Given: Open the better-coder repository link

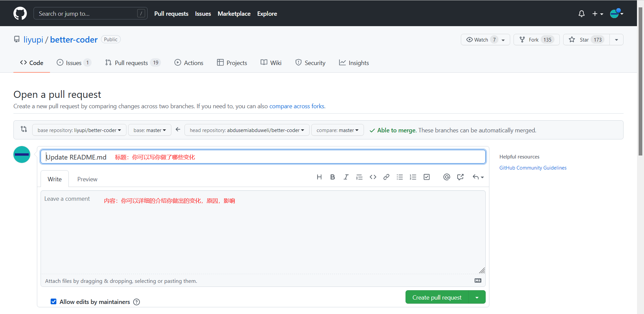Looking at the screenshot, I should point(74,40).
